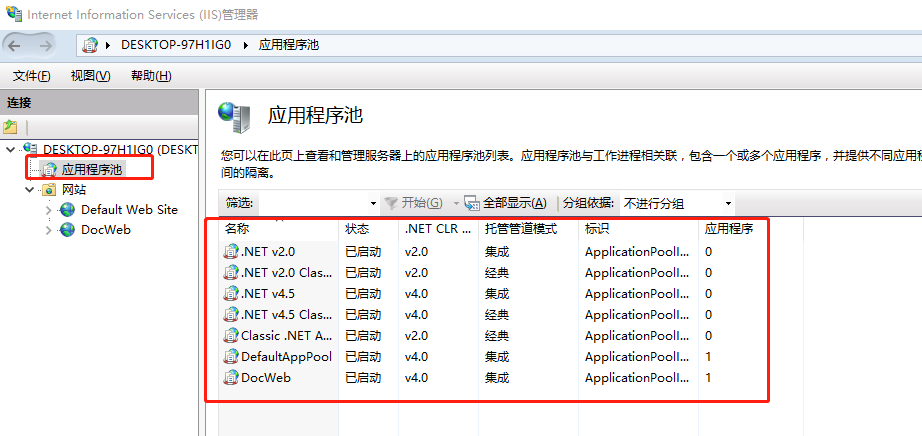Click the 经典 mode of .NET v4.5 Classic row

(497, 315)
